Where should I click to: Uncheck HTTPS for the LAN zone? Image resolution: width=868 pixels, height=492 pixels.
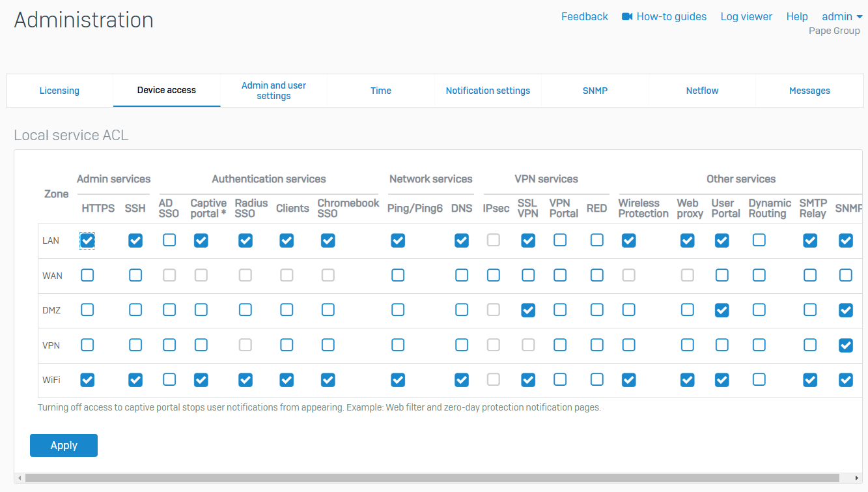87,240
